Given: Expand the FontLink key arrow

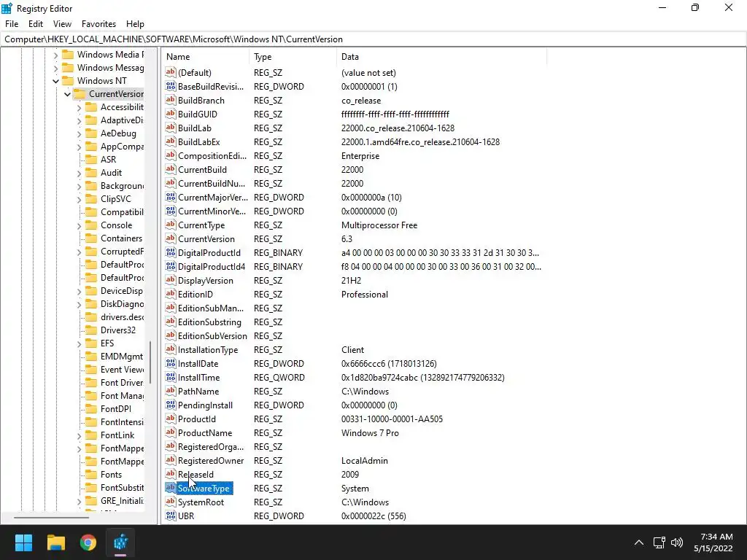Looking at the screenshot, I should 79,436.
